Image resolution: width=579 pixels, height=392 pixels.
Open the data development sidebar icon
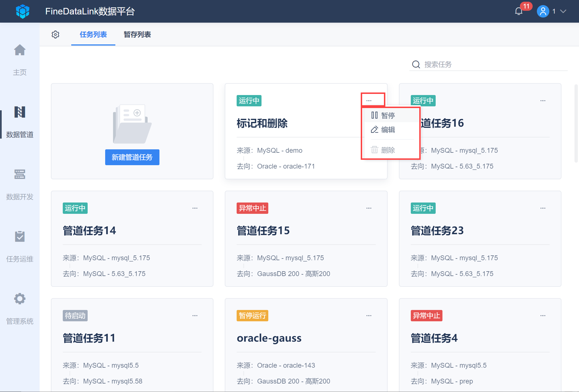(20, 175)
